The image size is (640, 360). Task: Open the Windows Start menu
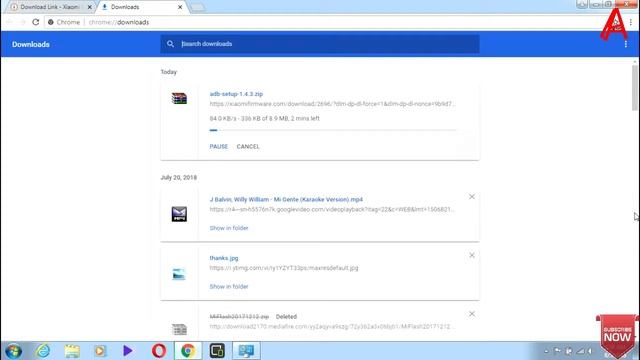[x=13, y=351]
